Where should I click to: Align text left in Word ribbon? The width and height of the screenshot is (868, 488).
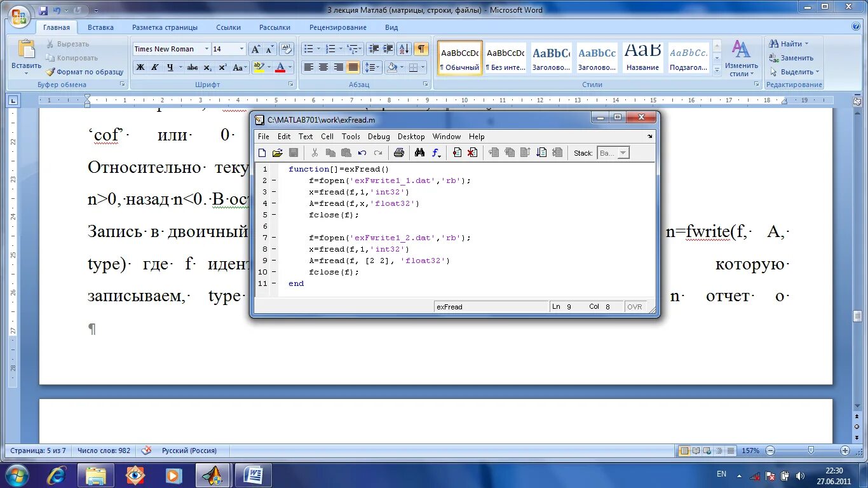tap(309, 67)
